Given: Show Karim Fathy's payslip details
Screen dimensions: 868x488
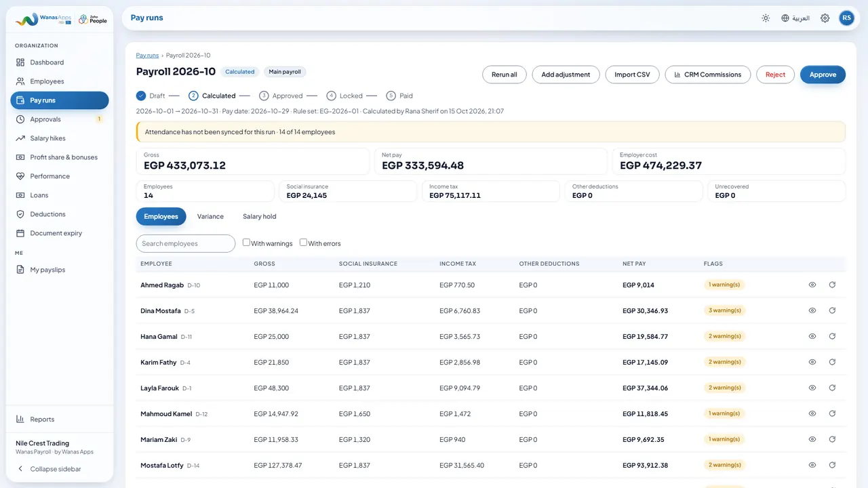Looking at the screenshot, I should [812, 362].
